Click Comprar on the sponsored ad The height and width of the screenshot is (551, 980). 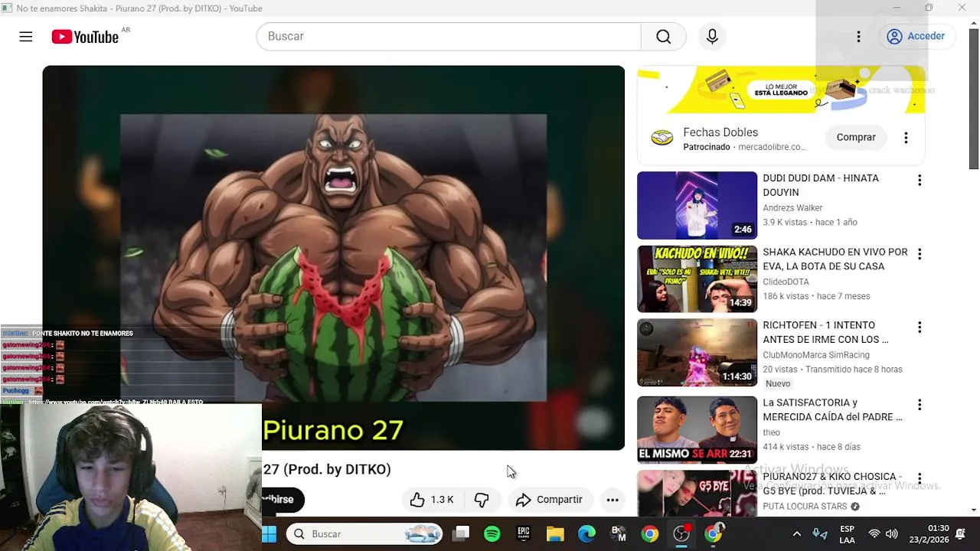click(856, 137)
